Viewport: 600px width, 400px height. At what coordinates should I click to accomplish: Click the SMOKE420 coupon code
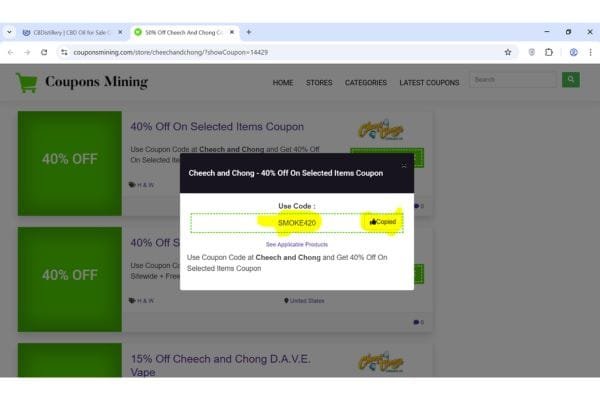tap(297, 223)
